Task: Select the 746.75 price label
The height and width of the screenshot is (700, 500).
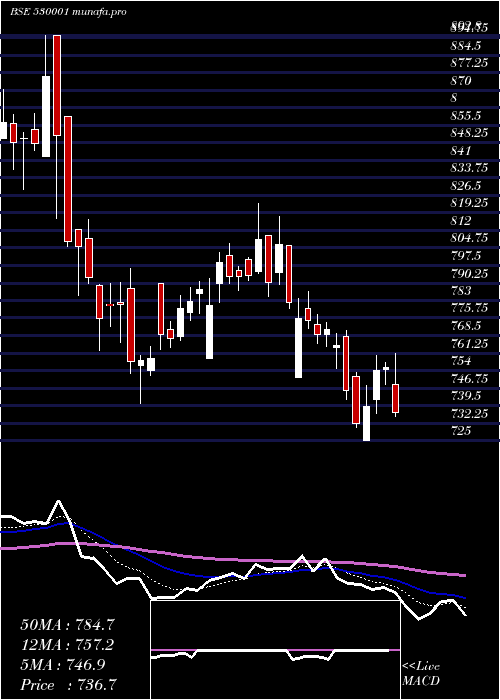Action: pos(469,378)
